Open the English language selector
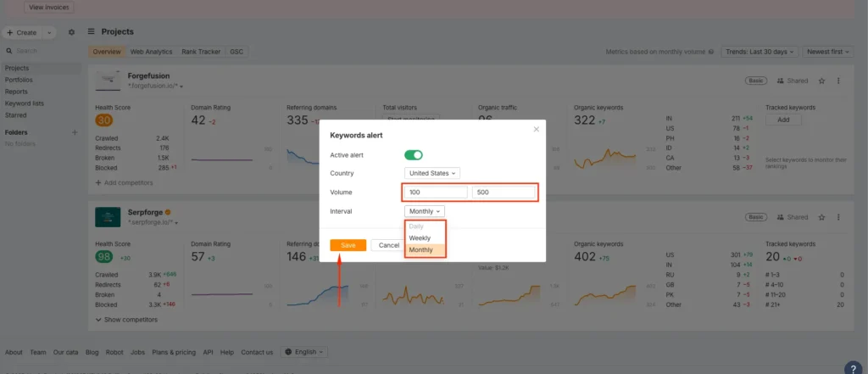The height and width of the screenshot is (374, 868). (303, 352)
